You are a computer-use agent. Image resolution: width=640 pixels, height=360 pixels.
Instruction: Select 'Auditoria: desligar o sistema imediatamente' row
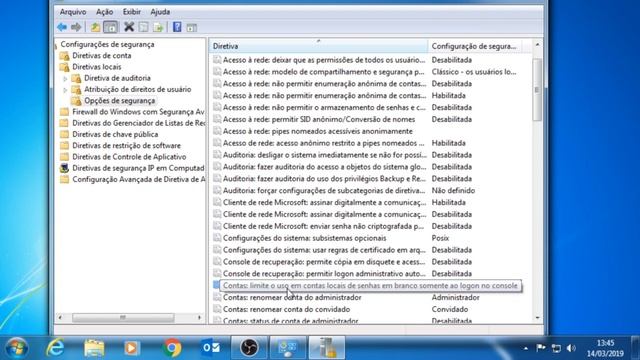[324, 155]
